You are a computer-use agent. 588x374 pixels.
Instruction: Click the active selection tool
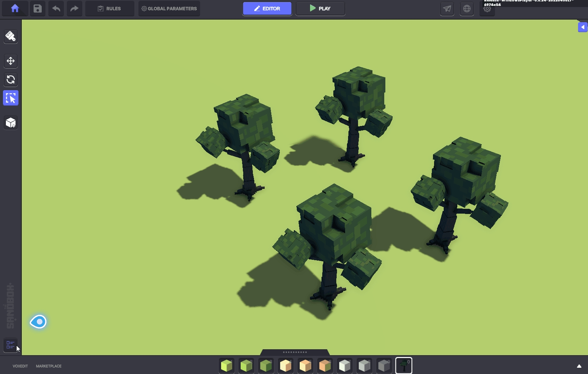pos(11,98)
